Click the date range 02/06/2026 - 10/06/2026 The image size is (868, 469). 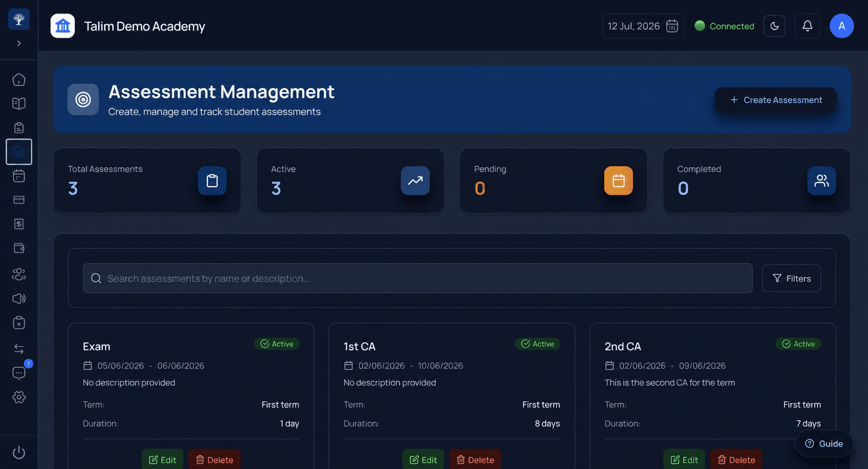411,366
